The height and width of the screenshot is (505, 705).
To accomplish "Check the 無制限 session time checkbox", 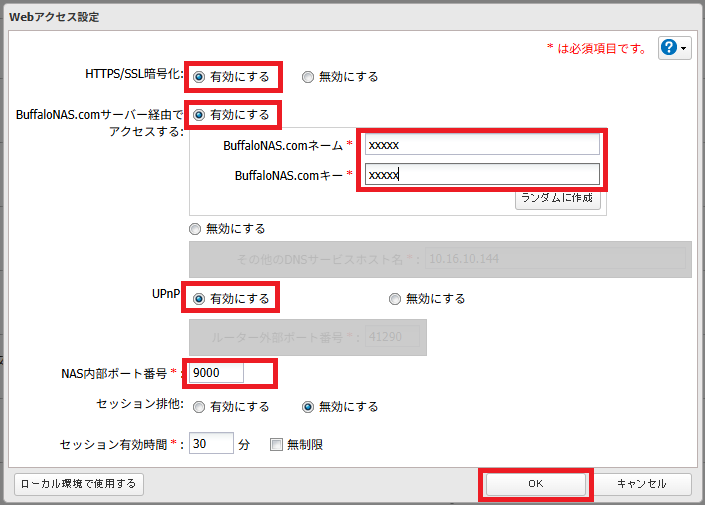I will click(x=276, y=445).
